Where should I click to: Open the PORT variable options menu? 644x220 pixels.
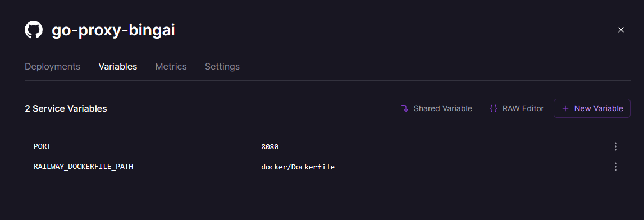point(616,146)
